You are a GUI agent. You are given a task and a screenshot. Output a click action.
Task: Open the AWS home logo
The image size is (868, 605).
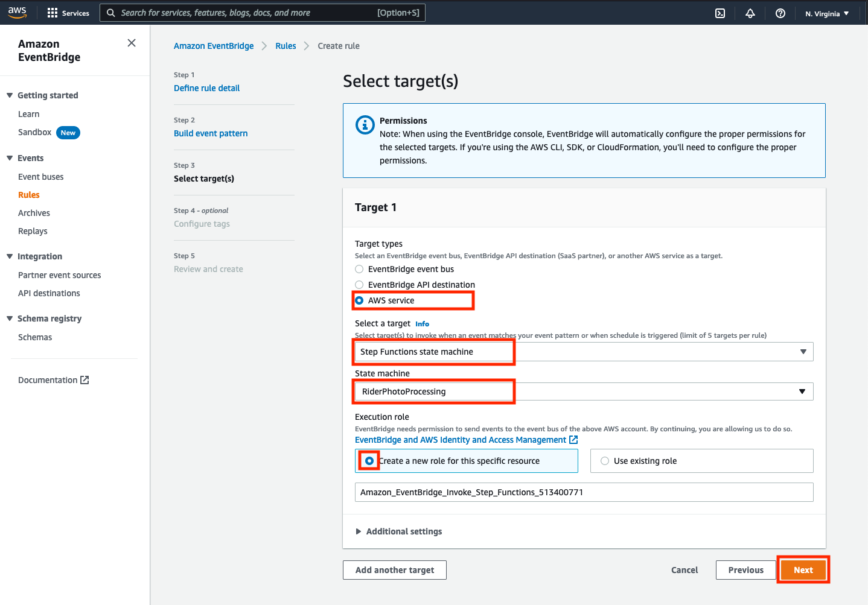tap(18, 13)
